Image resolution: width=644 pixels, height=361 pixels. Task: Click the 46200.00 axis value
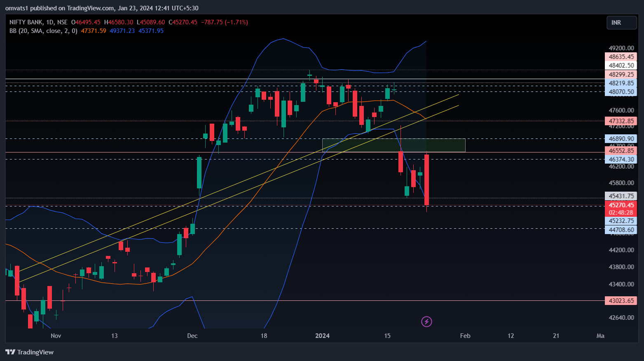pos(621,166)
